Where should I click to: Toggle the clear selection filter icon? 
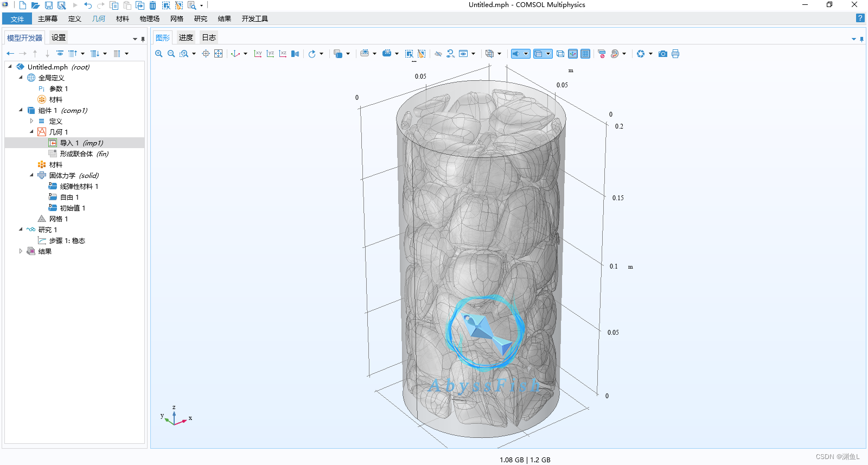tap(602, 54)
